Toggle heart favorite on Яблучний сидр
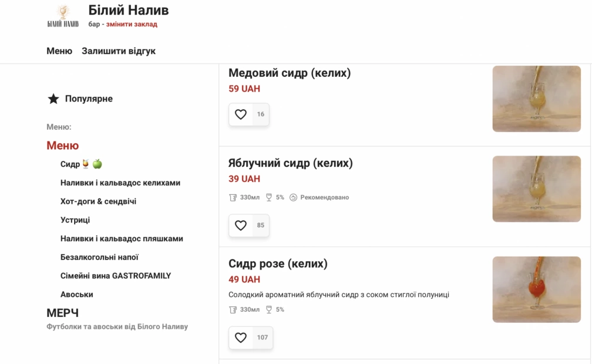This screenshot has height=364, width=592. [241, 225]
